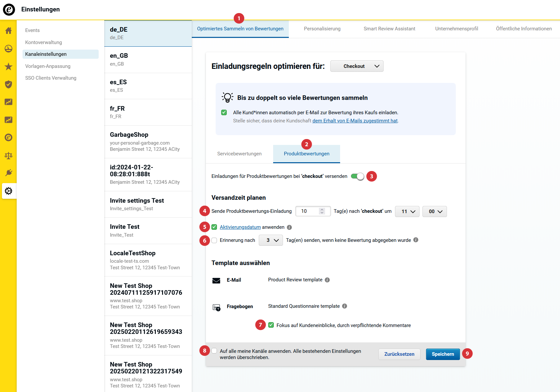This screenshot has height=392, width=560.
Task: Uncheck Fokus auf Kundeneinblicke checkbox
Action: click(x=271, y=325)
